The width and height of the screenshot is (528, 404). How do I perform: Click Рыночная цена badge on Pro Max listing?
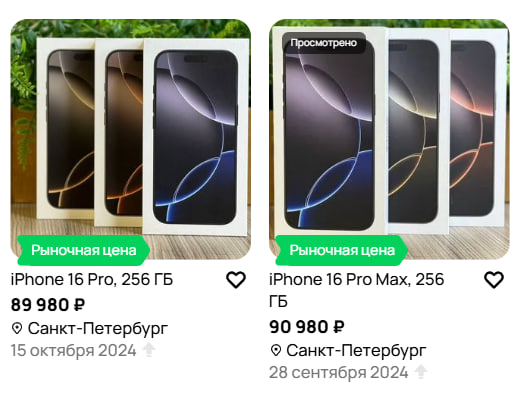point(341,250)
